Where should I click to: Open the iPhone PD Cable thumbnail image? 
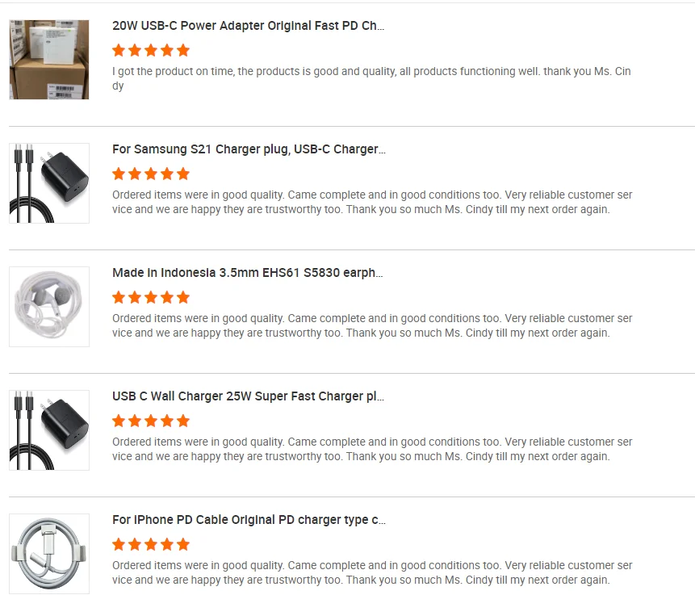pos(49,554)
